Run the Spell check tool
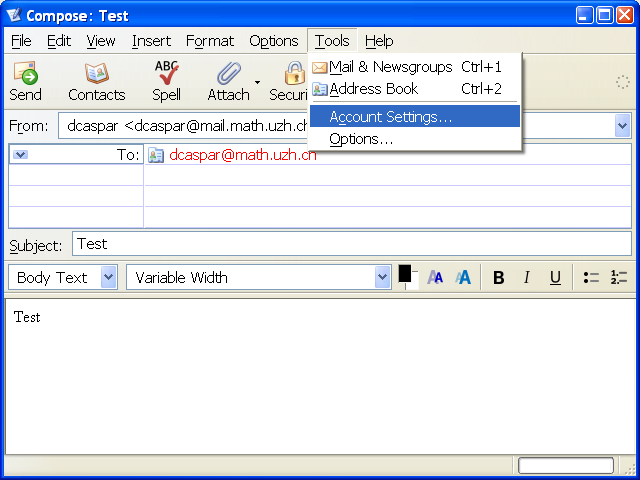 (166, 81)
